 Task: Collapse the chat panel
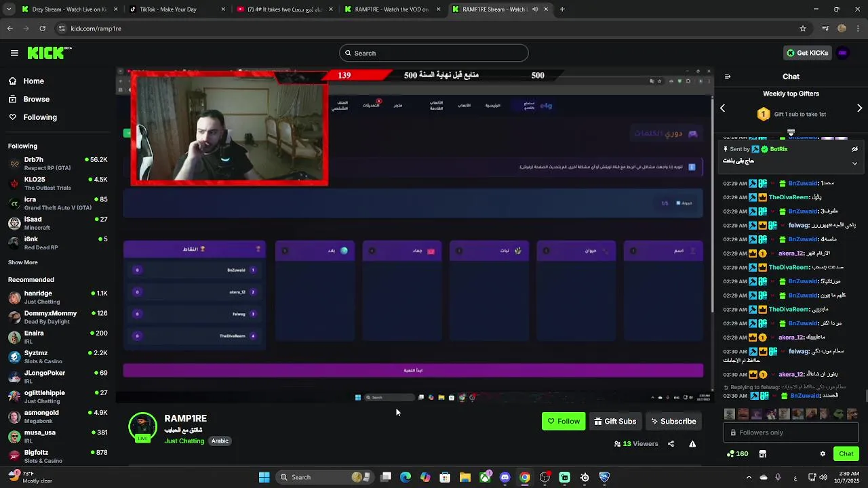(x=727, y=77)
